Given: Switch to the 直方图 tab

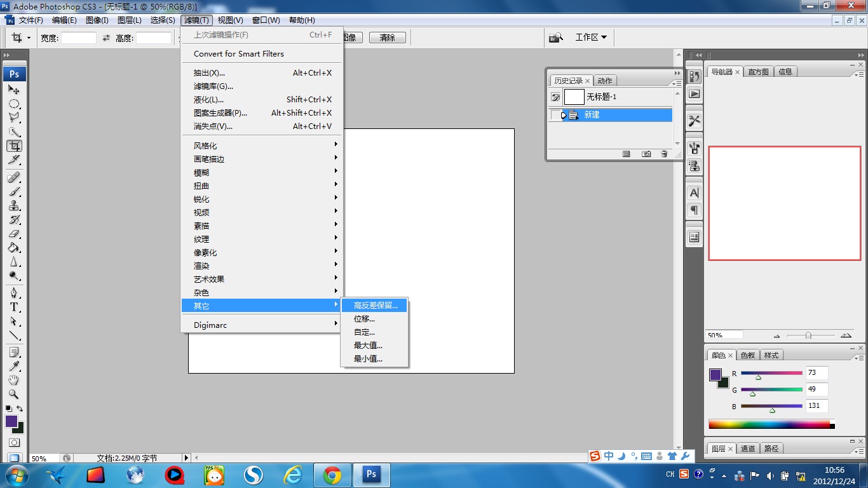Looking at the screenshot, I should coord(758,72).
